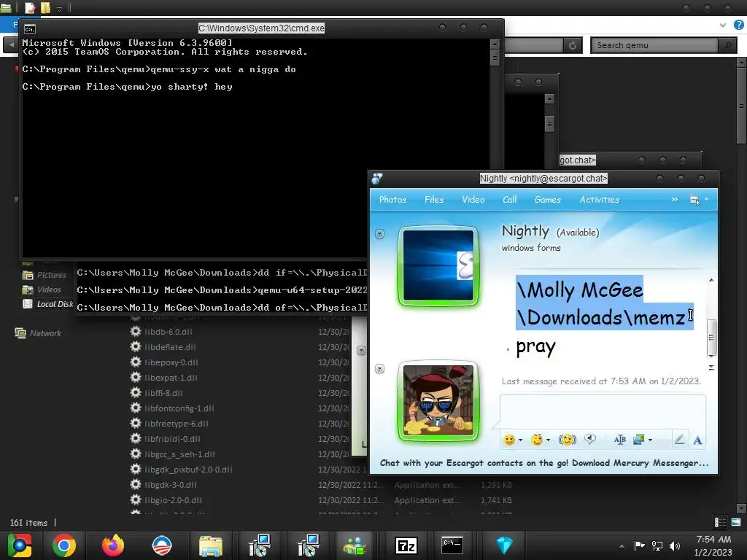Open the Photos tab in chat
Screen dimensions: 747x560
(392, 200)
